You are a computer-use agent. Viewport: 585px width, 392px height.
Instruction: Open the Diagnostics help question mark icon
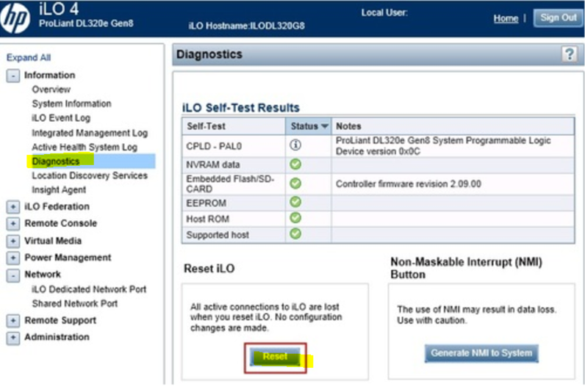click(570, 54)
